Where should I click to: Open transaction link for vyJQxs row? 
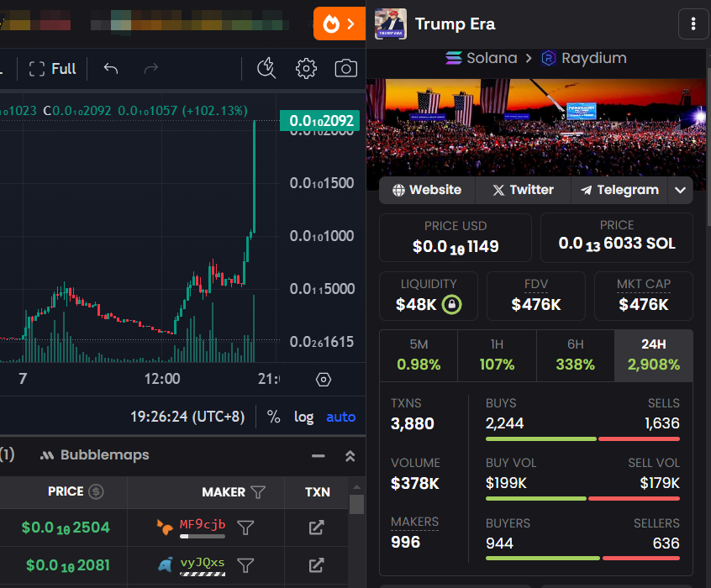coord(316,565)
